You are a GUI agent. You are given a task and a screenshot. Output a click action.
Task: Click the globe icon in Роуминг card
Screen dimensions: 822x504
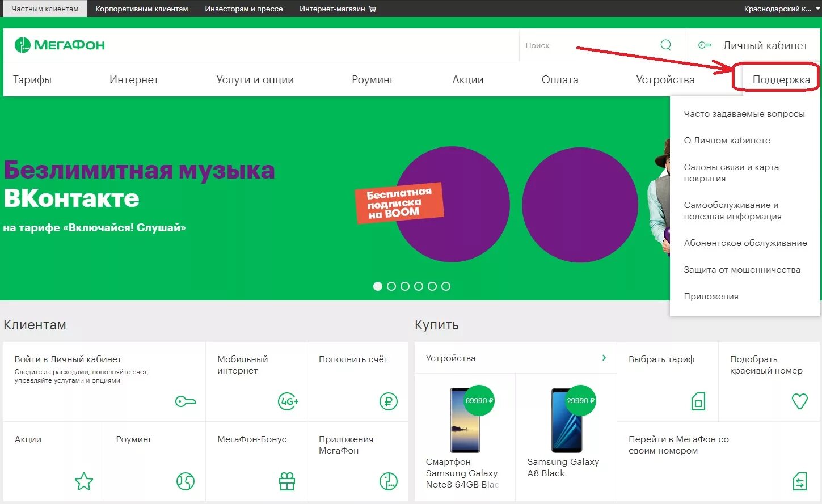pyautogui.click(x=186, y=481)
